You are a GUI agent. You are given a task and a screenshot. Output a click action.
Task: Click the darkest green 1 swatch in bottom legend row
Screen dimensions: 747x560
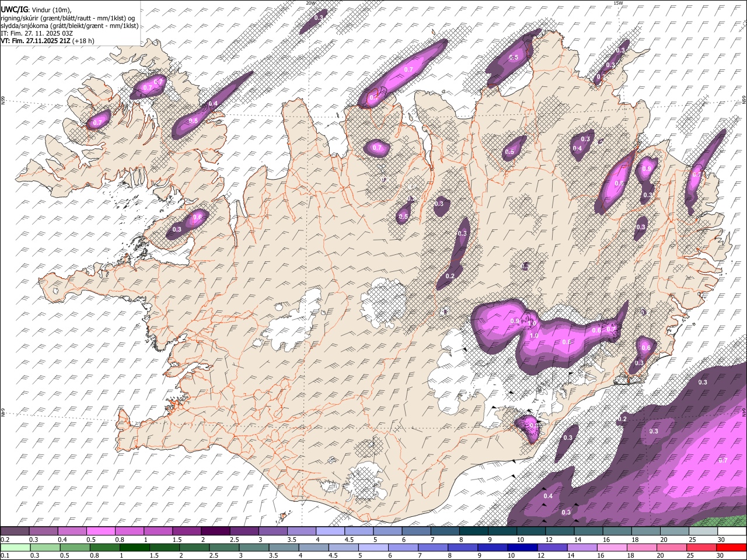pyautogui.click(x=135, y=548)
